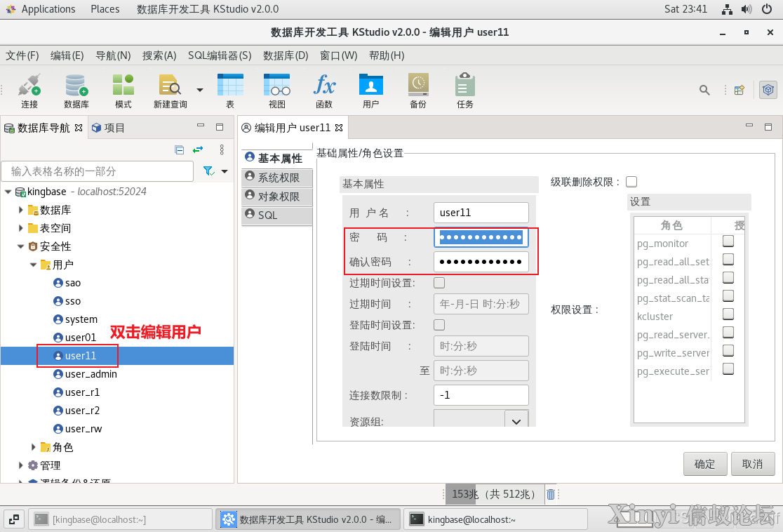Click trash garbage-collect icon in status bar
This screenshot has width=783, height=532.
pyautogui.click(x=550, y=495)
